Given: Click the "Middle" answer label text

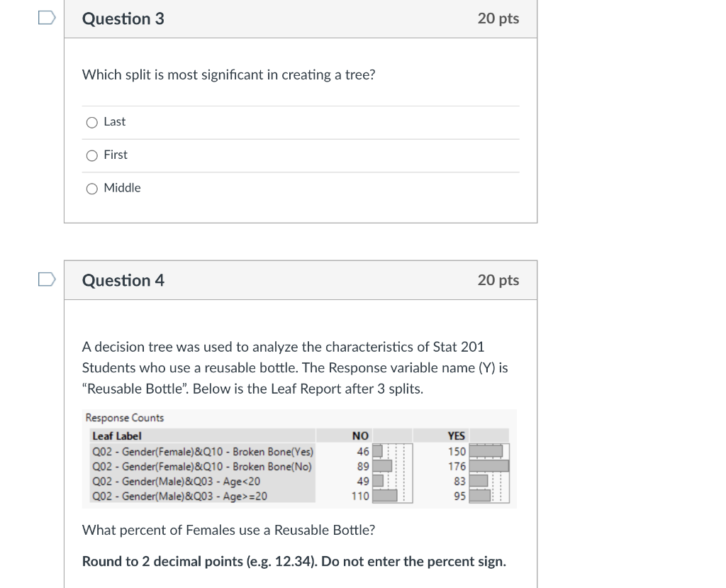Looking at the screenshot, I should pyautogui.click(x=122, y=188).
